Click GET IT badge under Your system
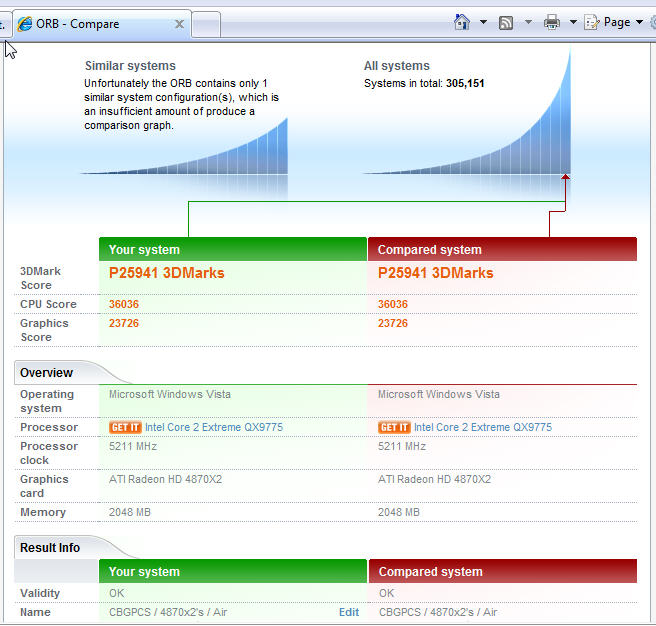The image size is (656, 626). click(x=125, y=427)
